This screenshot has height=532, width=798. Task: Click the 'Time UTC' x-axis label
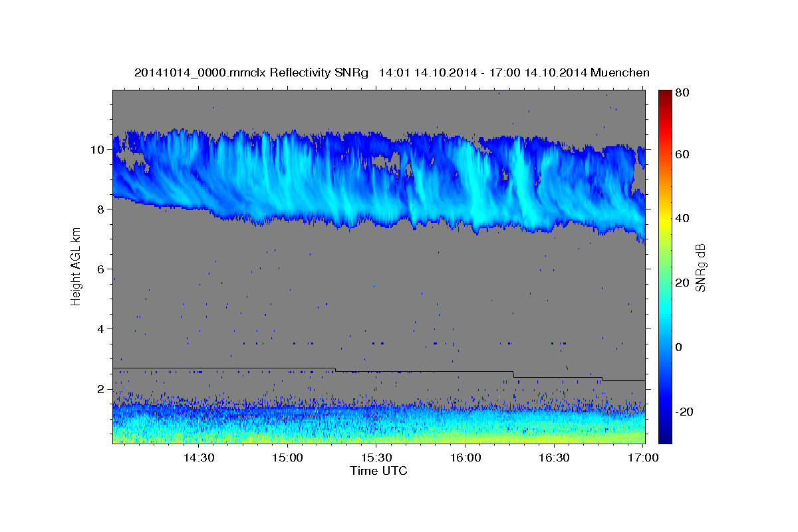click(x=378, y=471)
